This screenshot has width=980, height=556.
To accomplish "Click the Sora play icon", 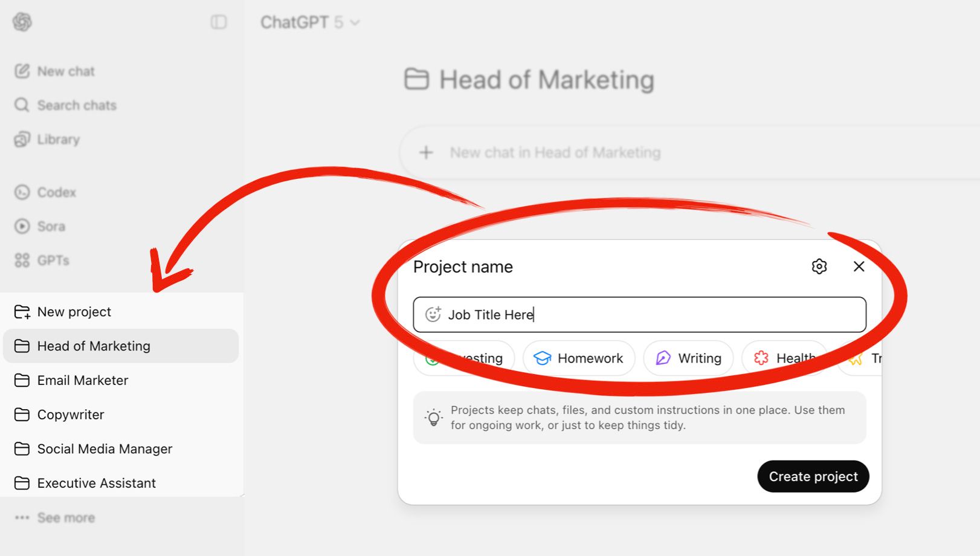I will coord(22,227).
